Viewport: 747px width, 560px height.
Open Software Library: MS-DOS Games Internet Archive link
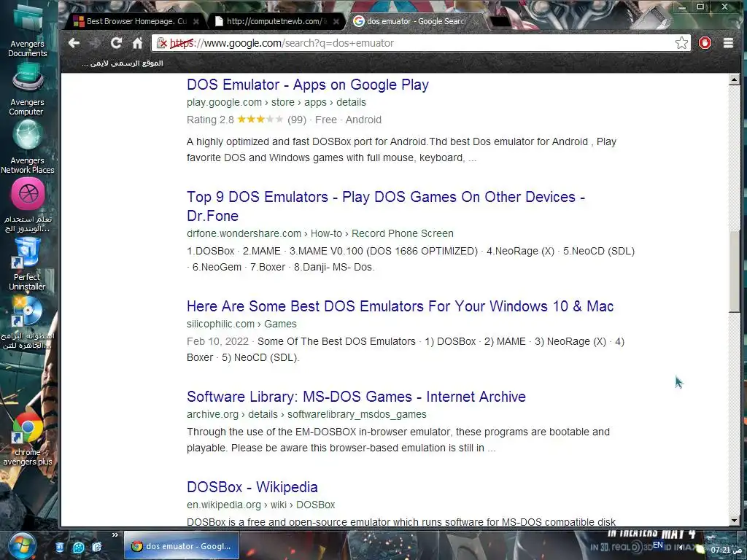356,397
